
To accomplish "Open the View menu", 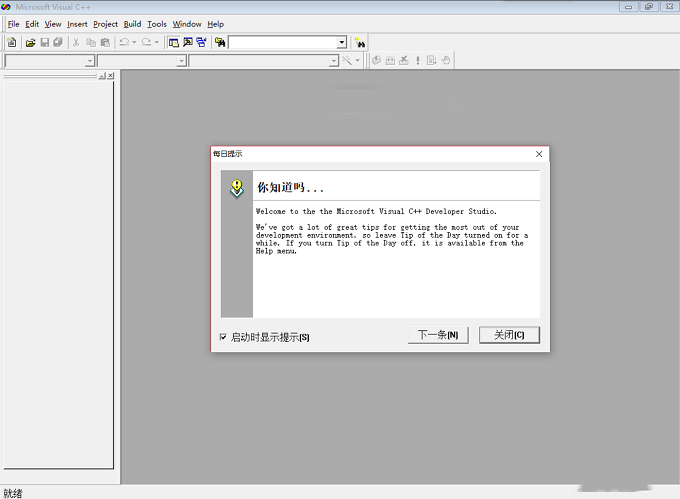I will 53,24.
